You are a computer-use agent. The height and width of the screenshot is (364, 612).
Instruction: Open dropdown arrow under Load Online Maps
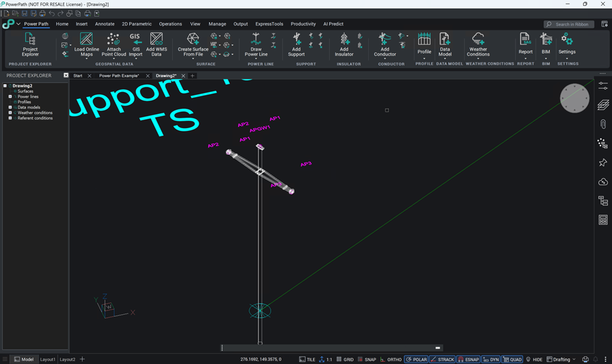click(86, 59)
